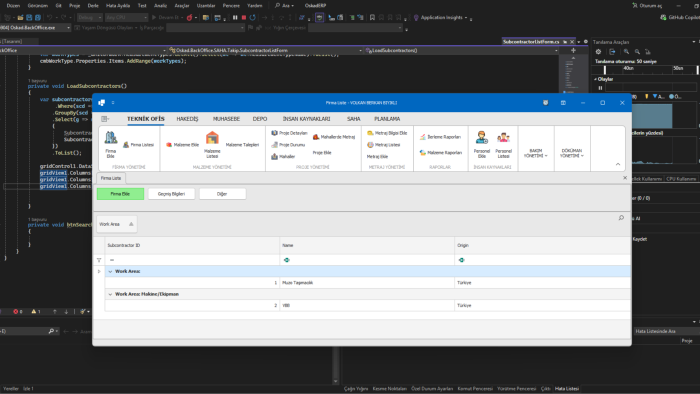
Task: Pause debugging in Visual Studio toolbar
Action: 235,17
